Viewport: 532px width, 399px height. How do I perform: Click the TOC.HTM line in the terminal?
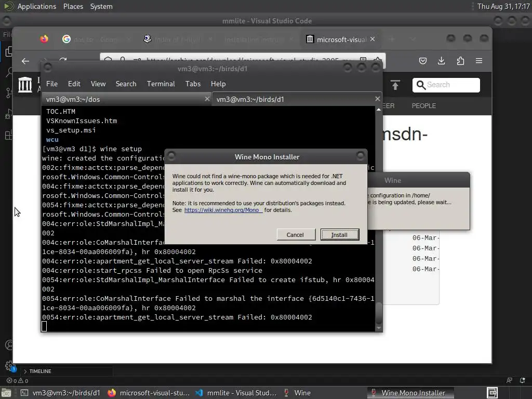coord(61,112)
